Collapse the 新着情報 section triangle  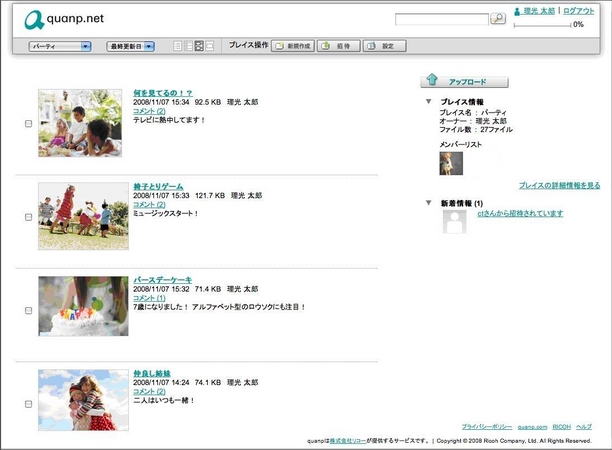point(429,203)
